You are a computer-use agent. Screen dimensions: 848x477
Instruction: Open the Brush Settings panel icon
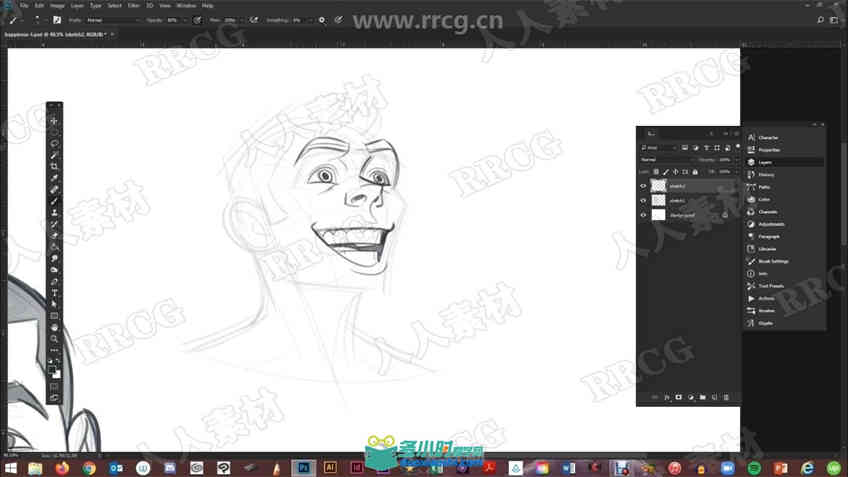pos(751,261)
